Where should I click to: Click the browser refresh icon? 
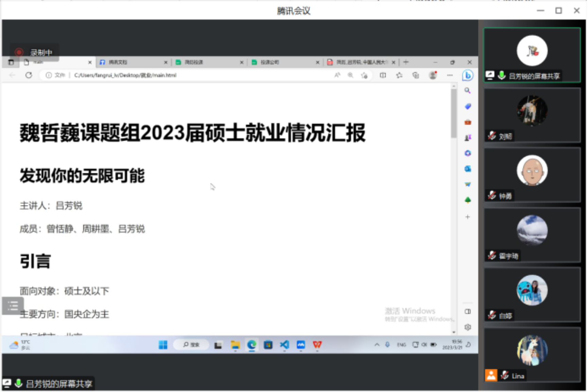[29, 75]
